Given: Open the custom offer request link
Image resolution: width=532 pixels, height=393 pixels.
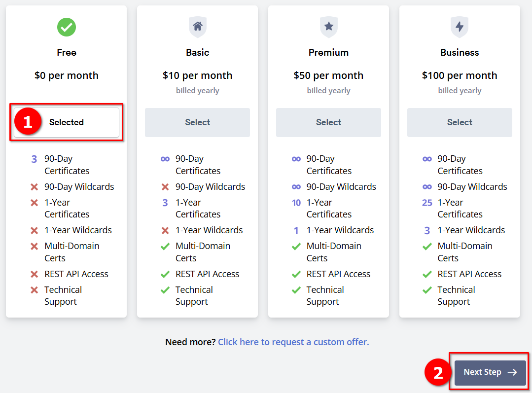Looking at the screenshot, I should pyautogui.click(x=293, y=342).
